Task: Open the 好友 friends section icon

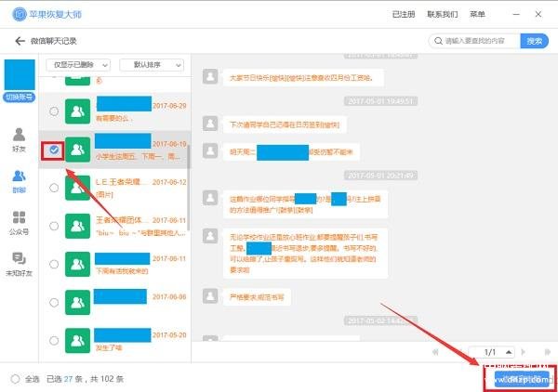Action: click(19, 135)
